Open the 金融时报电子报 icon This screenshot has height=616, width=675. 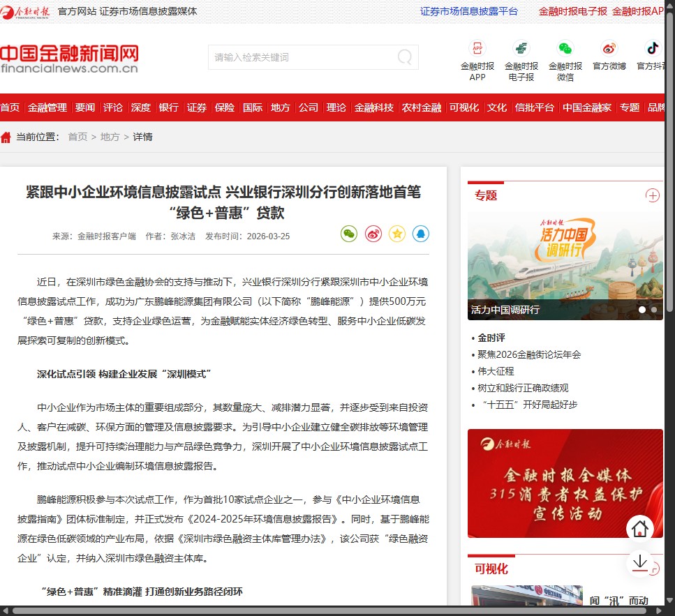click(521, 48)
